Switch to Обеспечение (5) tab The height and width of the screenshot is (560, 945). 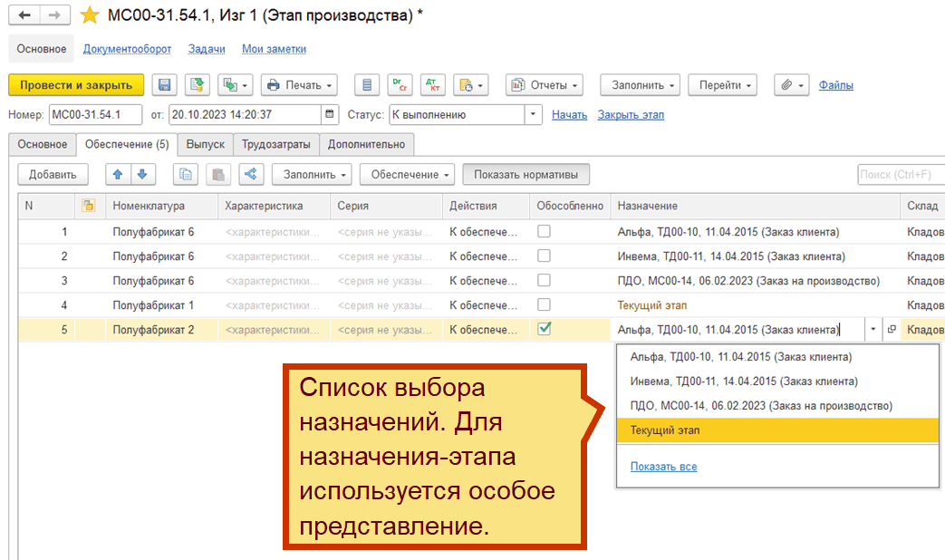pyautogui.click(x=127, y=144)
